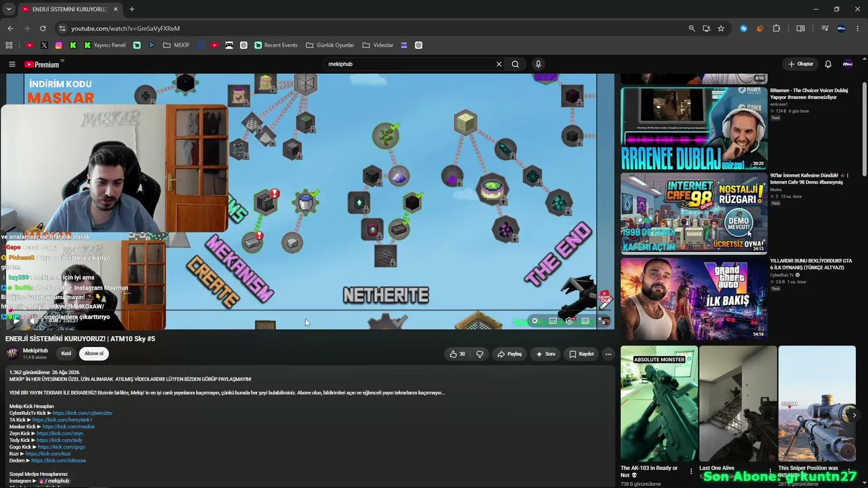The image size is (868, 488).
Task: Save the video with Kaydet
Action: pyautogui.click(x=582, y=354)
